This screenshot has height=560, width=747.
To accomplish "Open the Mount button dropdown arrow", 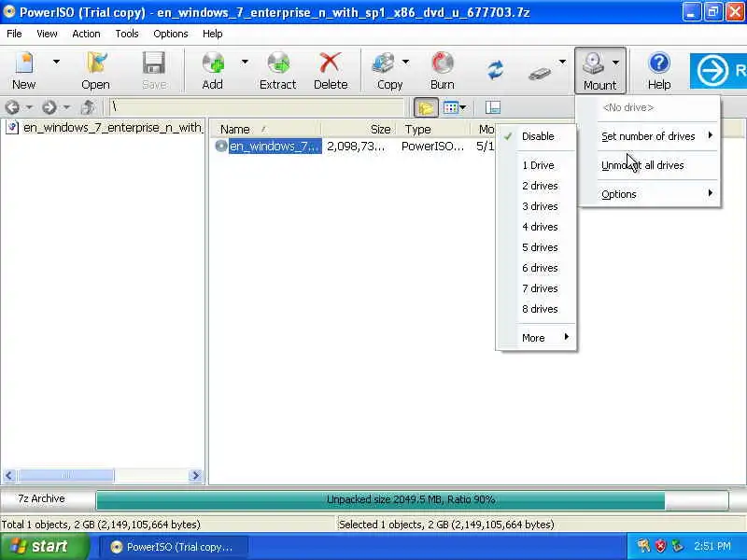I will pyautogui.click(x=615, y=63).
